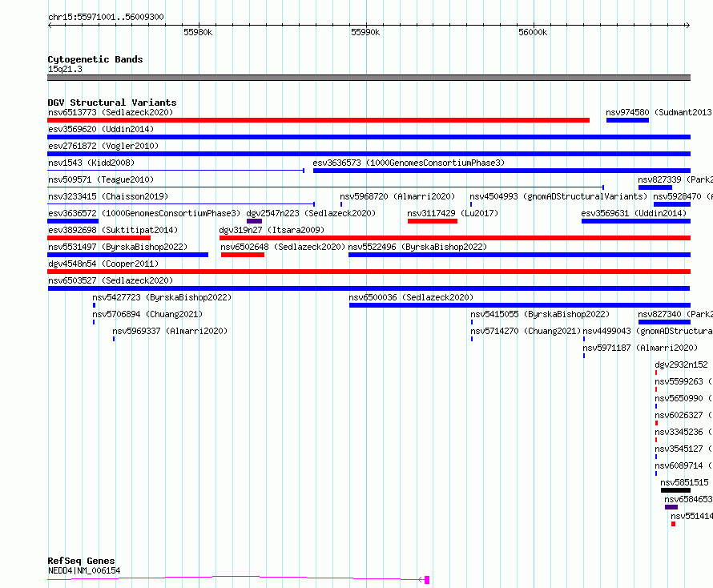The image size is (713, 588).
Task: Click the ruler's right arrowhead
Action: pos(688,25)
